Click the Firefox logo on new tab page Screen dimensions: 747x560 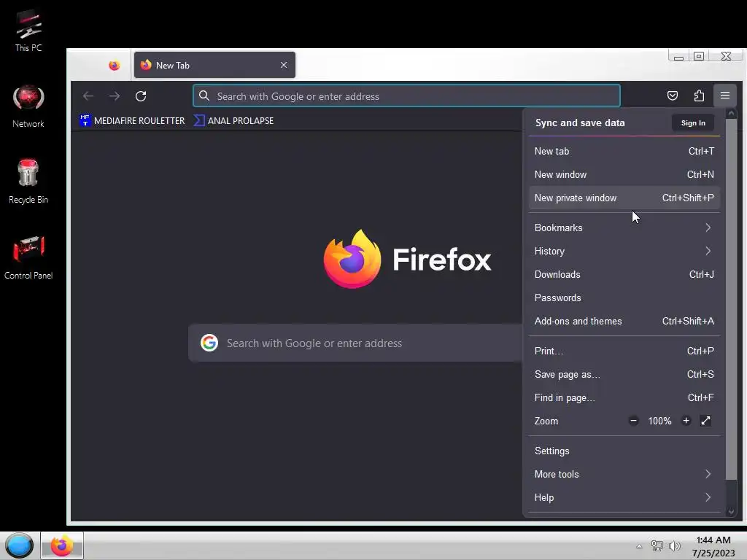352,259
